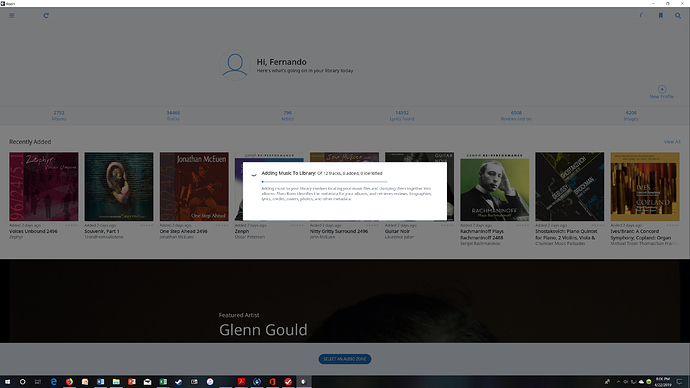Launch Microsoft Edge from the taskbar
The width and height of the screenshot is (690, 388).
[54, 382]
